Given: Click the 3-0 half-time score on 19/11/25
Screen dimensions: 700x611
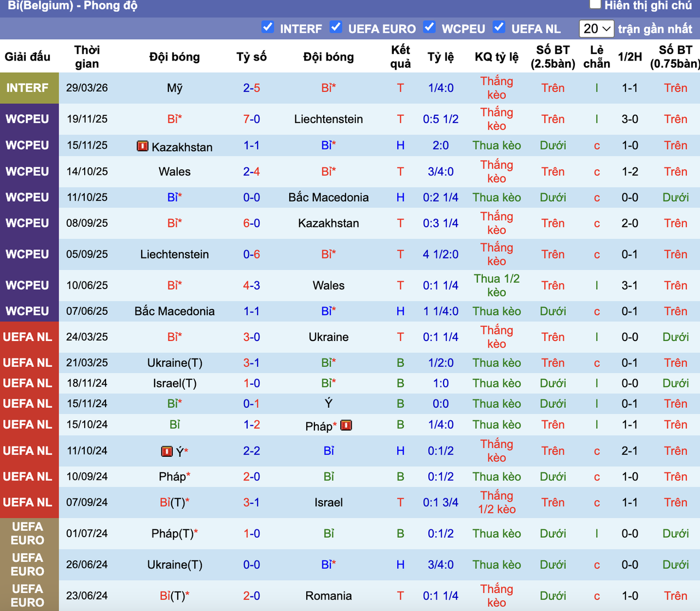Looking at the screenshot, I should [x=630, y=119].
